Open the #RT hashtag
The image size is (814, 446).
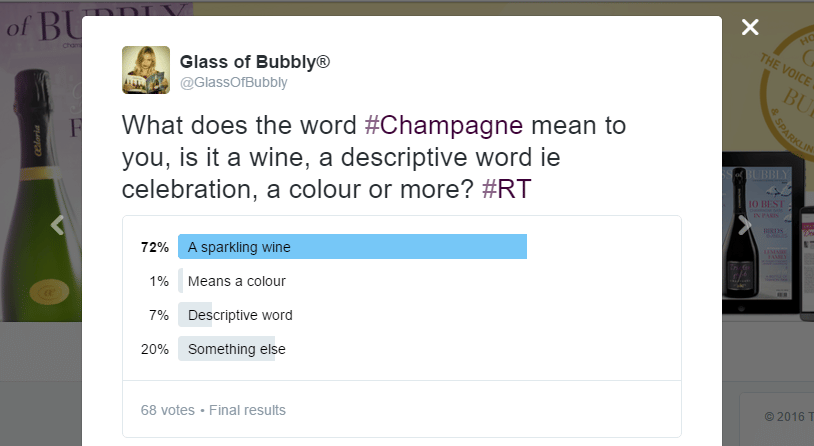point(506,190)
